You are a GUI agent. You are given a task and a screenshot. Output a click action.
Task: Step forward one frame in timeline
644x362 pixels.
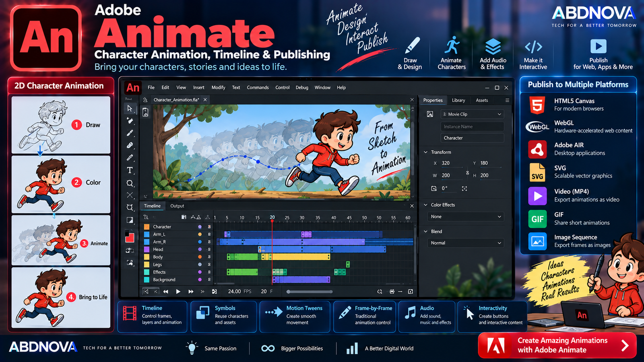coord(191,292)
